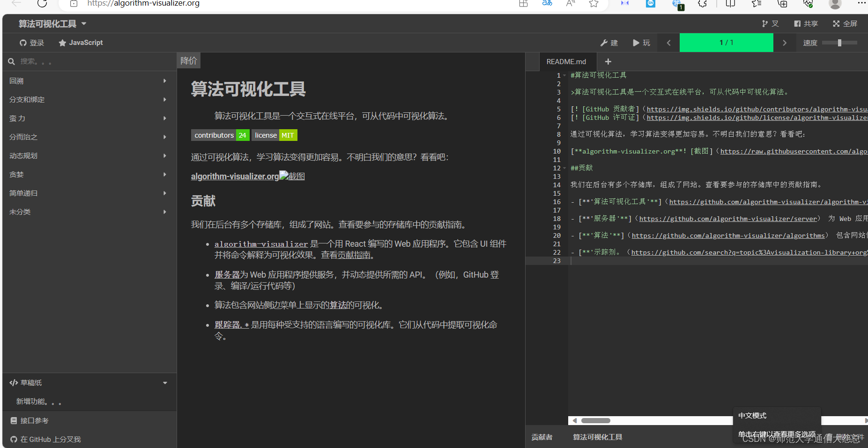Click the search algorithms input field
The width and height of the screenshot is (868, 448).
click(x=94, y=61)
